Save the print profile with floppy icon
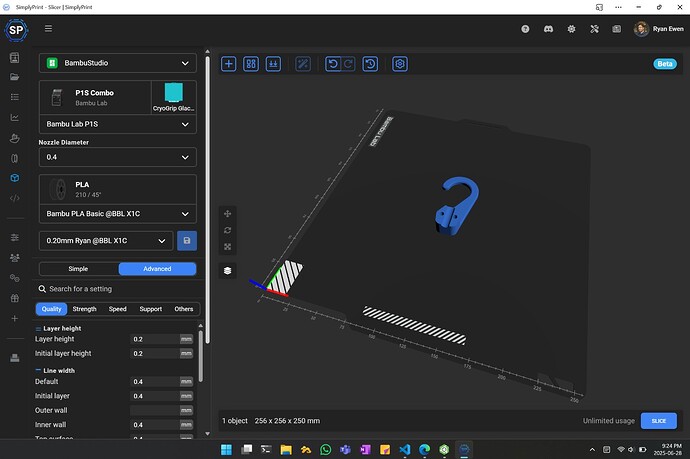This screenshot has width=690, height=459. point(187,241)
